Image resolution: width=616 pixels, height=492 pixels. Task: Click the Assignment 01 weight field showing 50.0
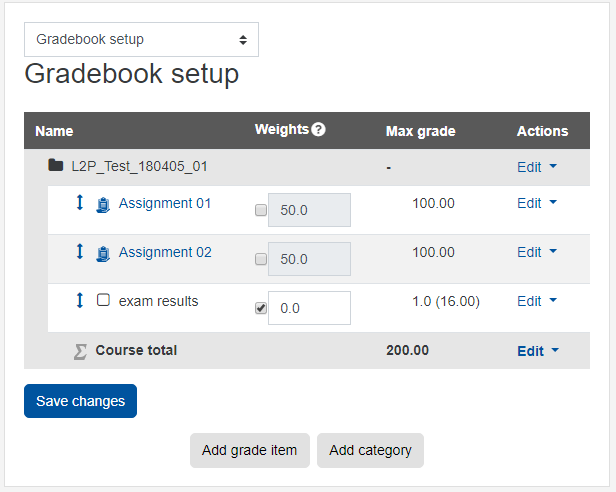tap(310, 210)
